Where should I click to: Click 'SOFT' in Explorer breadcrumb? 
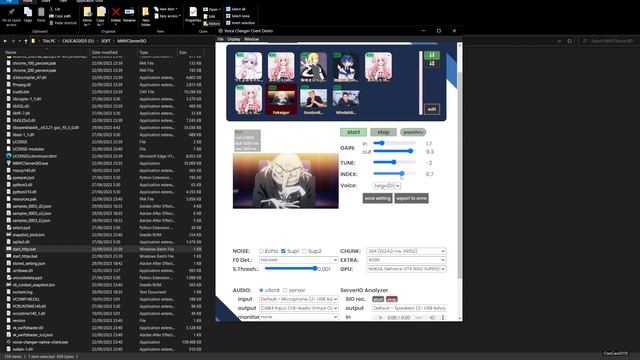(x=106, y=41)
